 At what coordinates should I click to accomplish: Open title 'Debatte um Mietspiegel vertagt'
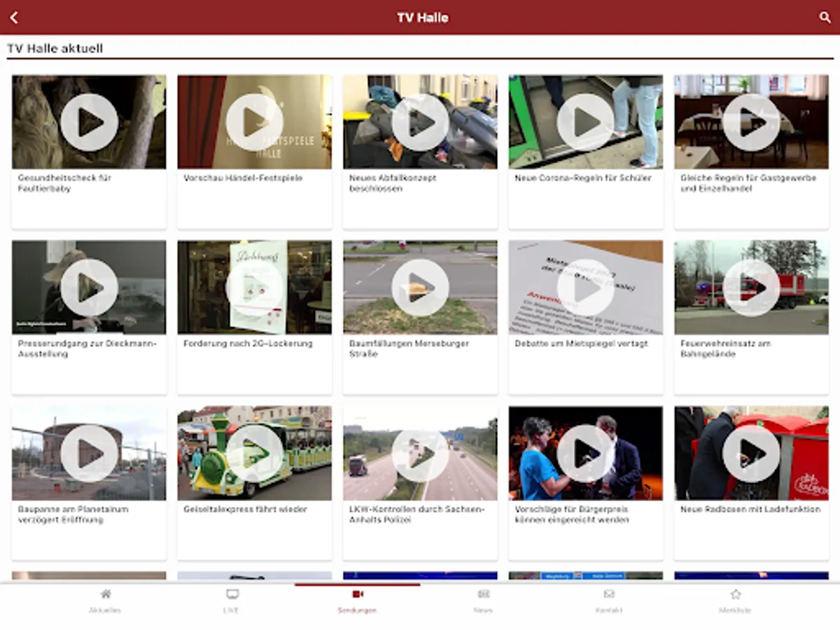[x=582, y=344]
